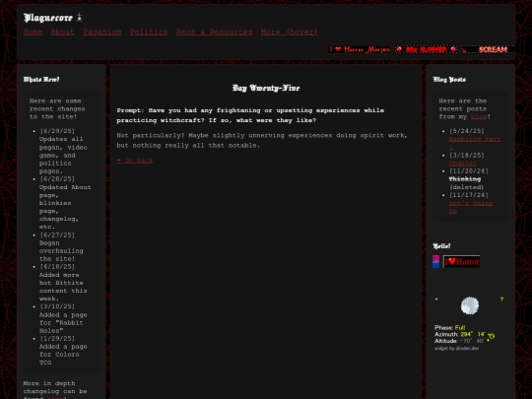Click the Plaguecore site title

pos(48,18)
